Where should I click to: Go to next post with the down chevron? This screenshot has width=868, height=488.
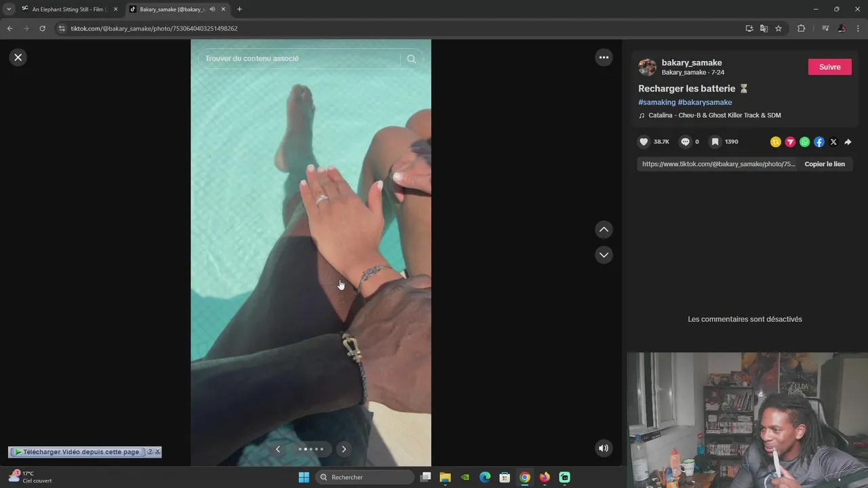[604, 255]
